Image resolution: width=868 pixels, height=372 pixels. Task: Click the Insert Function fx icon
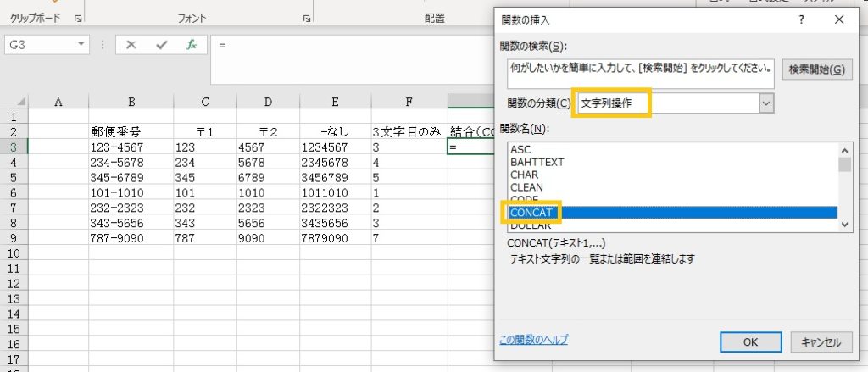pos(192,45)
